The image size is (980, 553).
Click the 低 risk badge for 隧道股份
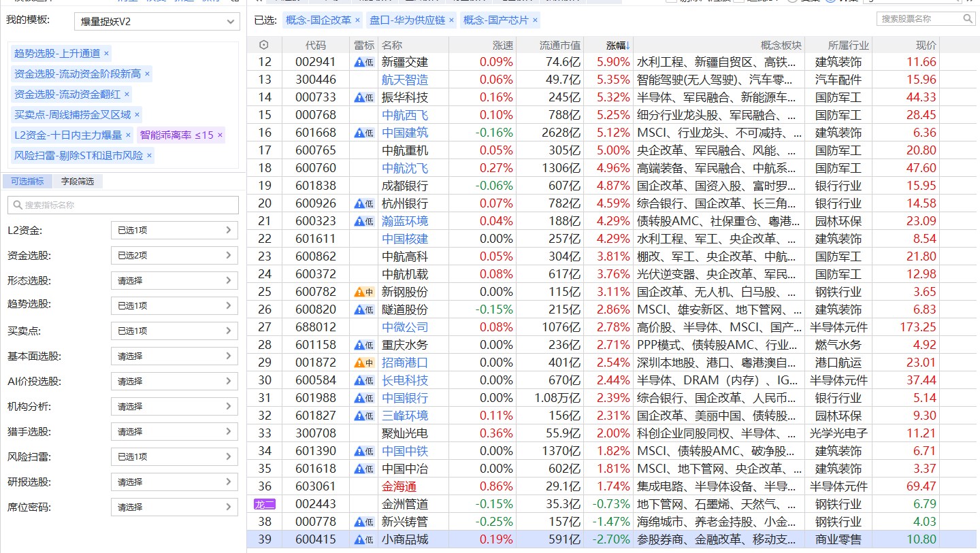pos(364,309)
